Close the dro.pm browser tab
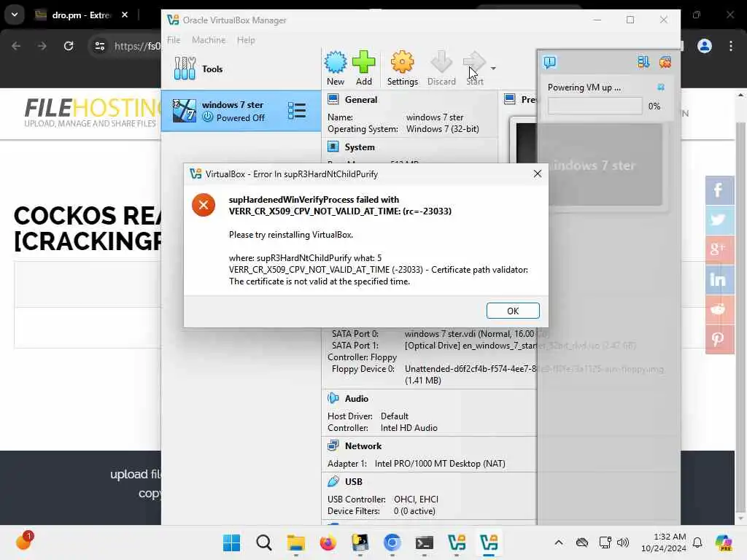747x560 pixels. pos(124,15)
